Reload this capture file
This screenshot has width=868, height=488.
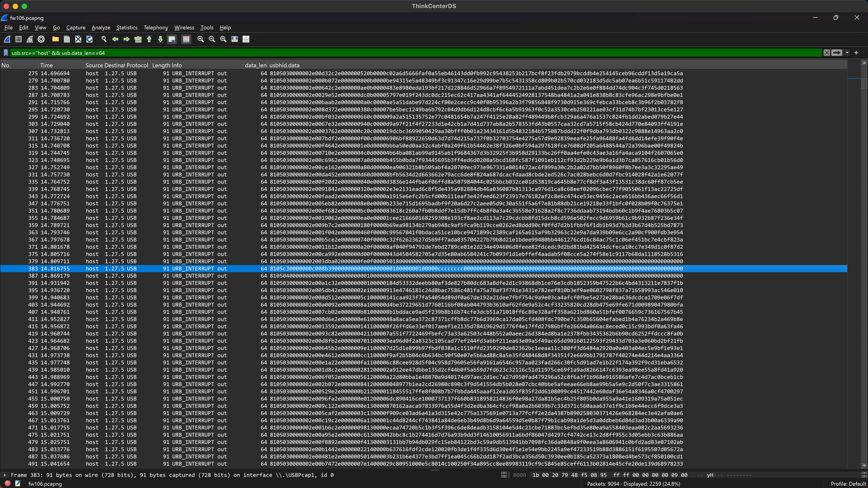89,39
